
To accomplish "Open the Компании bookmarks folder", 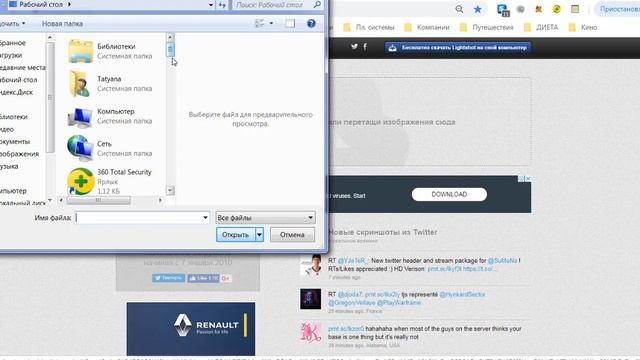I will [427, 27].
